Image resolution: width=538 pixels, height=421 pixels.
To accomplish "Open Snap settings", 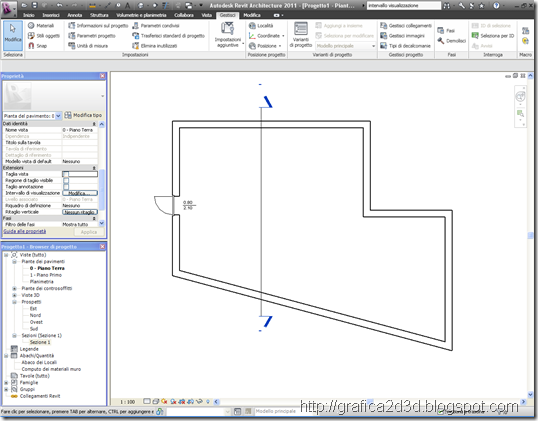I will pyautogui.click(x=37, y=46).
